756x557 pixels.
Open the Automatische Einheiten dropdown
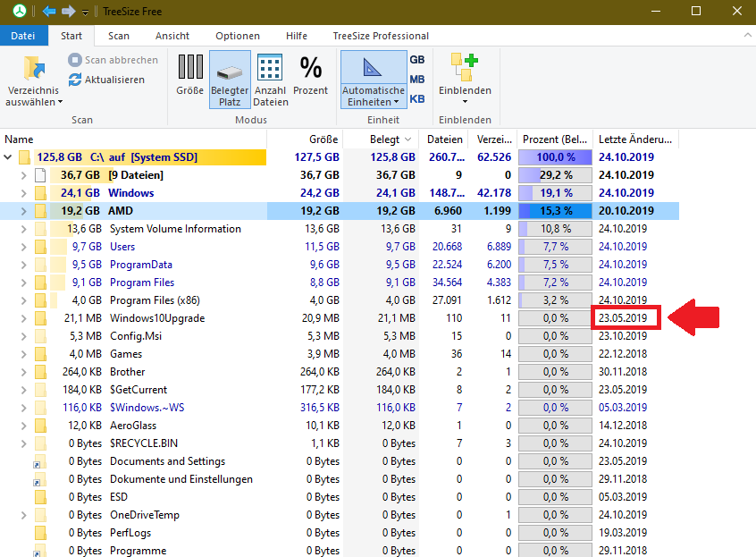tap(397, 102)
